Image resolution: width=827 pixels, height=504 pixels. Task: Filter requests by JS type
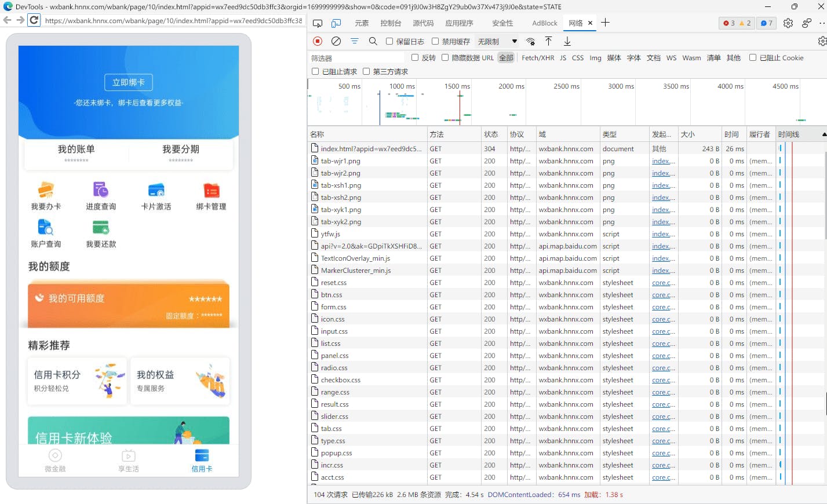point(563,58)
